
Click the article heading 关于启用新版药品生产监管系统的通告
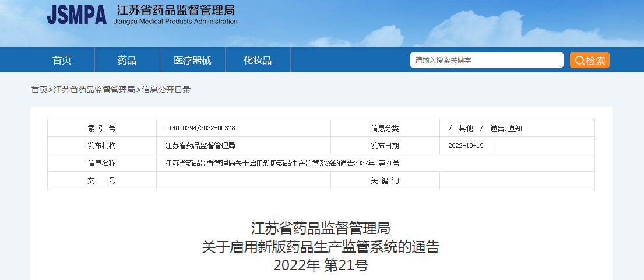coord(321,247)
